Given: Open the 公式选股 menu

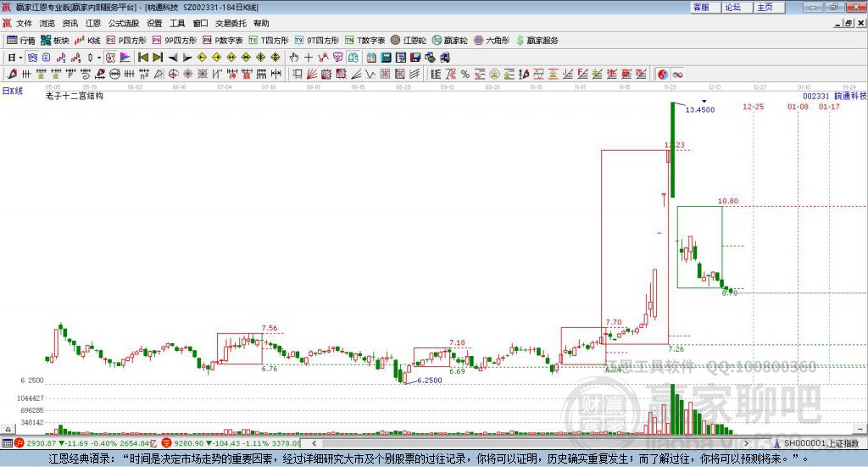Looking at the screenshot, I should [x=124, y=23].
